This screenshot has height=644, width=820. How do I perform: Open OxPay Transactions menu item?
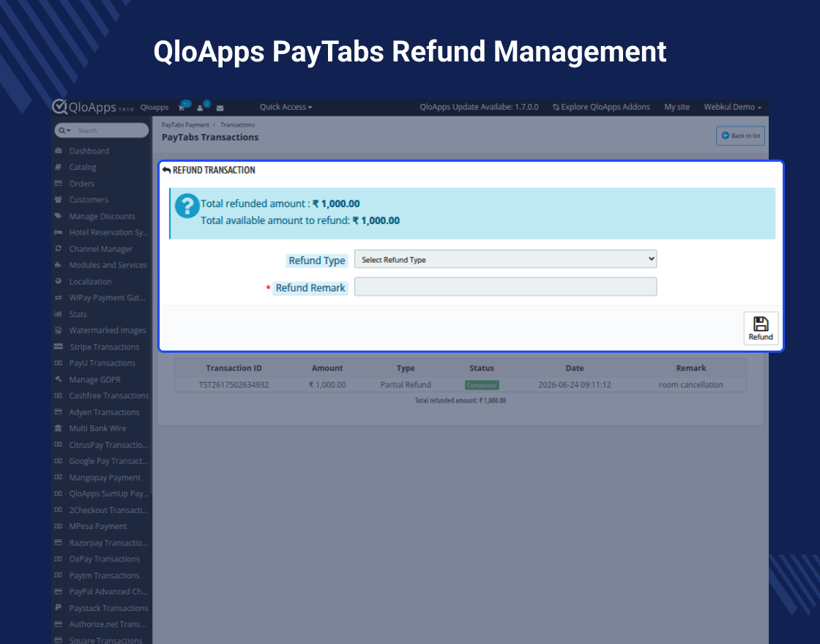coord(104,559)
